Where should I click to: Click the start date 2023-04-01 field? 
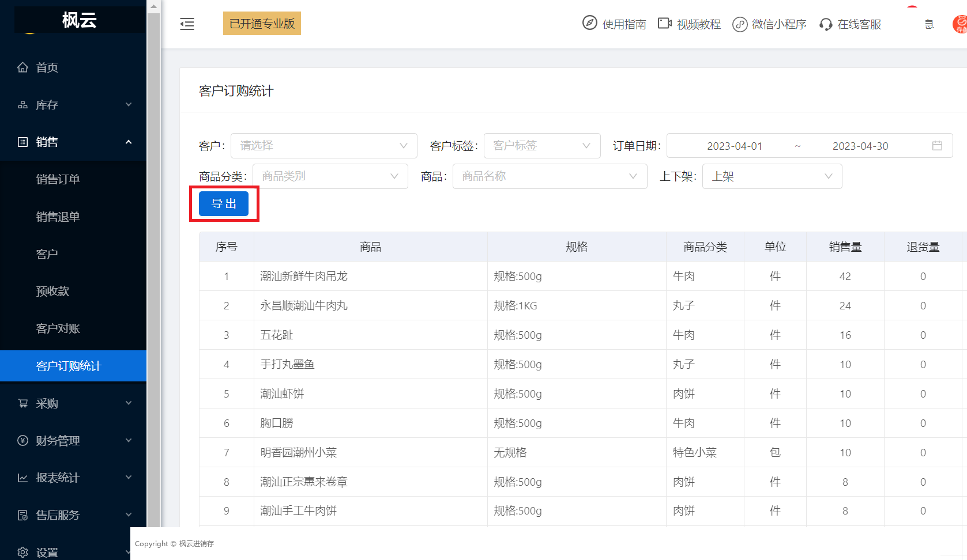735,146
